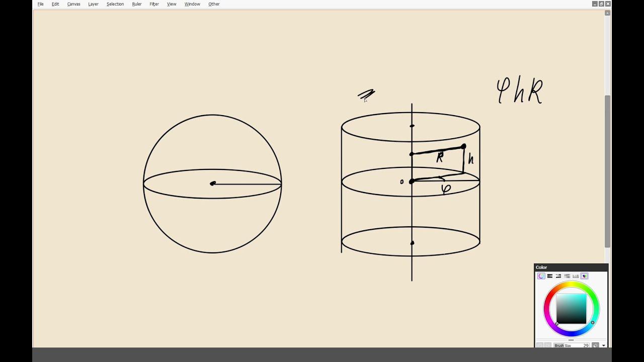Toggle the swatches view in the Color panel
This screenshot has width=644, height=362.
tap(576, 276)
